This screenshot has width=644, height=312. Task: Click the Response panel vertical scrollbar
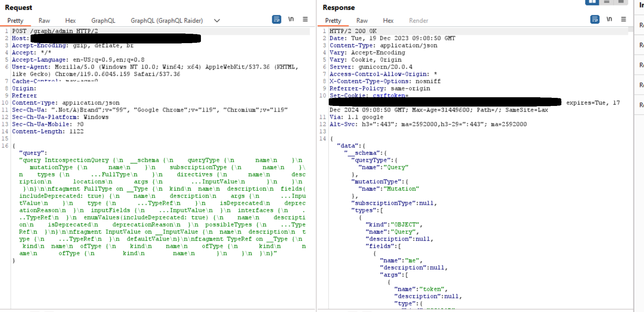pos(630,161)
